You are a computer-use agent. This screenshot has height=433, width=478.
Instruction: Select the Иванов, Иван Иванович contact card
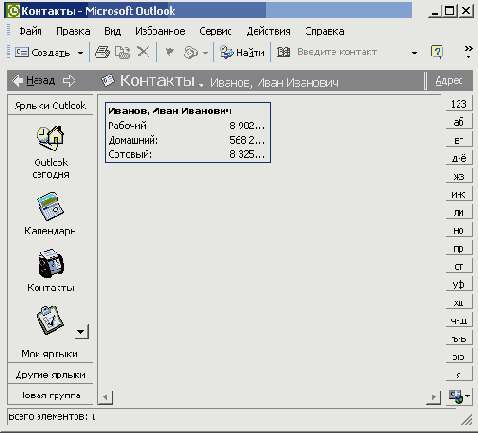click(x=188, y=133)
